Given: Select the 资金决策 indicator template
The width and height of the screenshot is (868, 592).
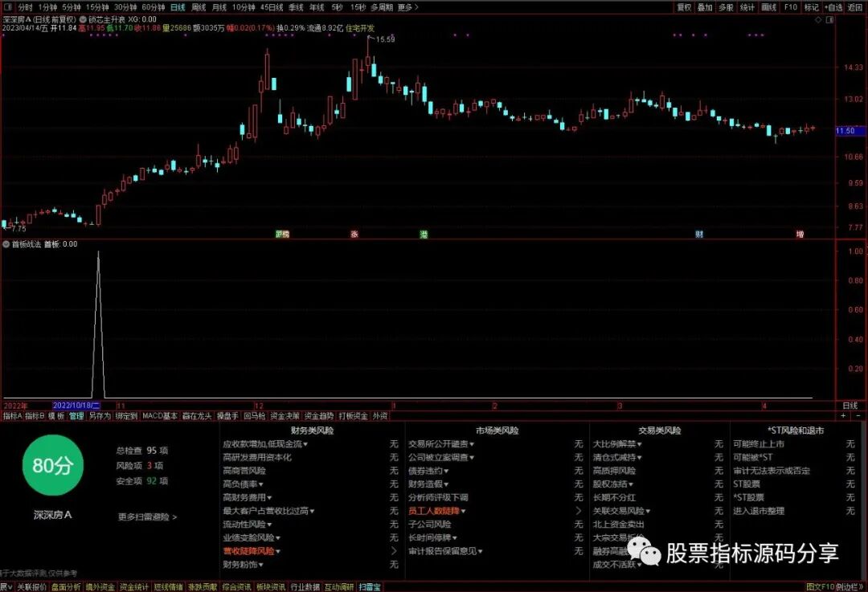Looking at the screenshot, I should point(285,415).
